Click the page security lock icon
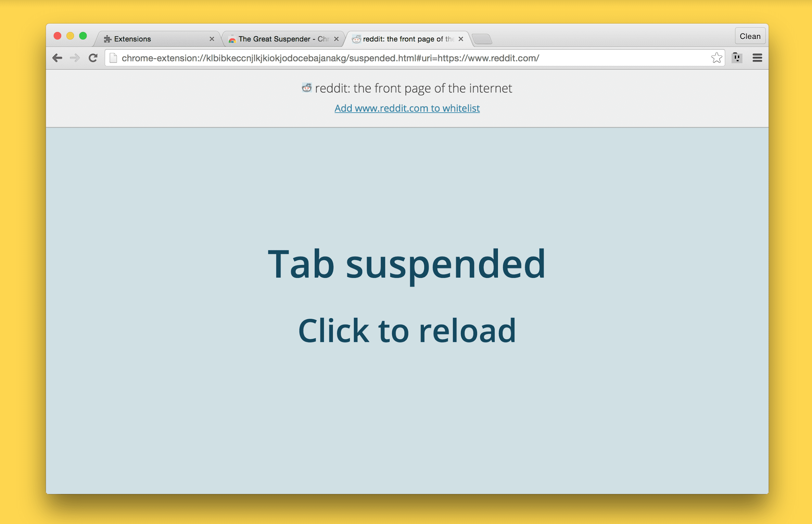This screenshot has width=812, height=524. coord(114,58)
